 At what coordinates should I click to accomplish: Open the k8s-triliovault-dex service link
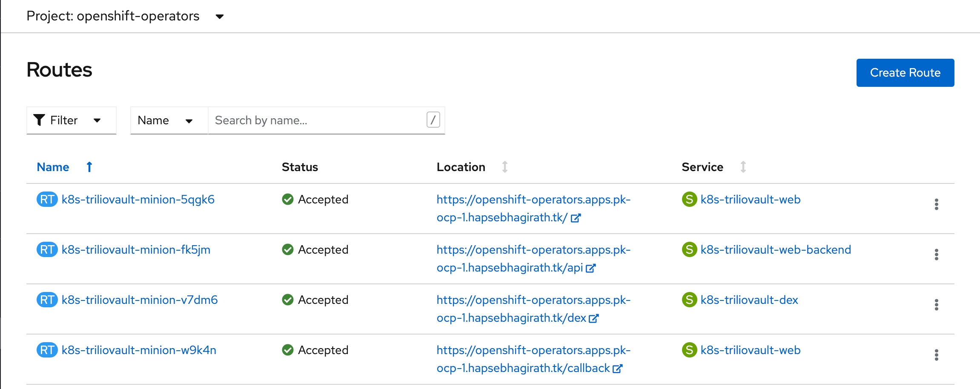click(749, 300)
